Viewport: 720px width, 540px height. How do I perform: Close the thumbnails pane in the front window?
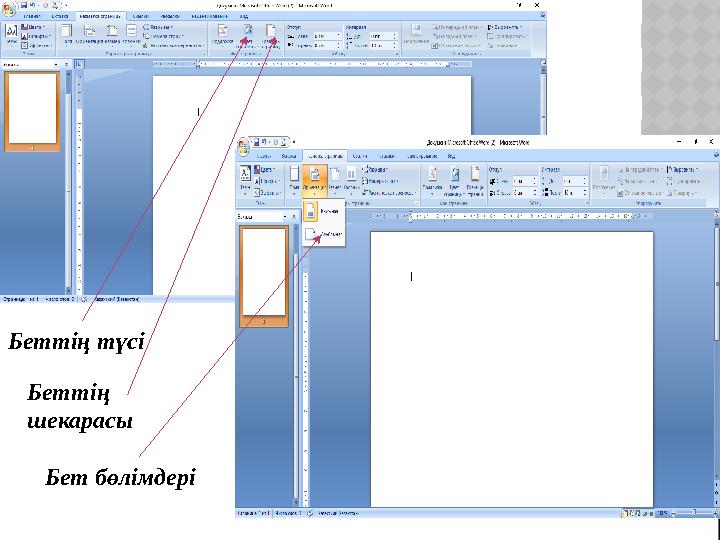[x=294, y=216]
